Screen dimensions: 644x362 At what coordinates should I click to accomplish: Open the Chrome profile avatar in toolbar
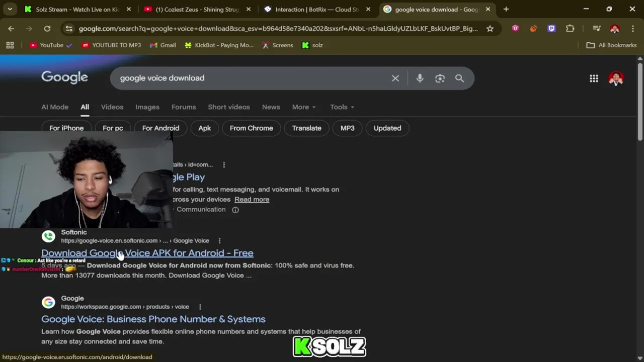614,29
